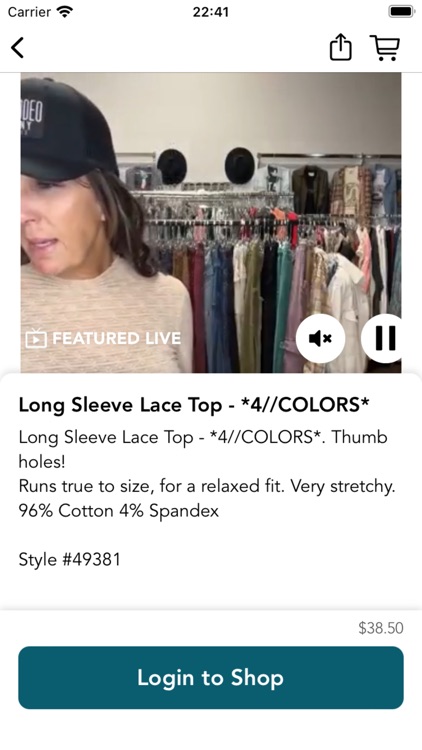Tap the 22:41 status bar clock

211,11
